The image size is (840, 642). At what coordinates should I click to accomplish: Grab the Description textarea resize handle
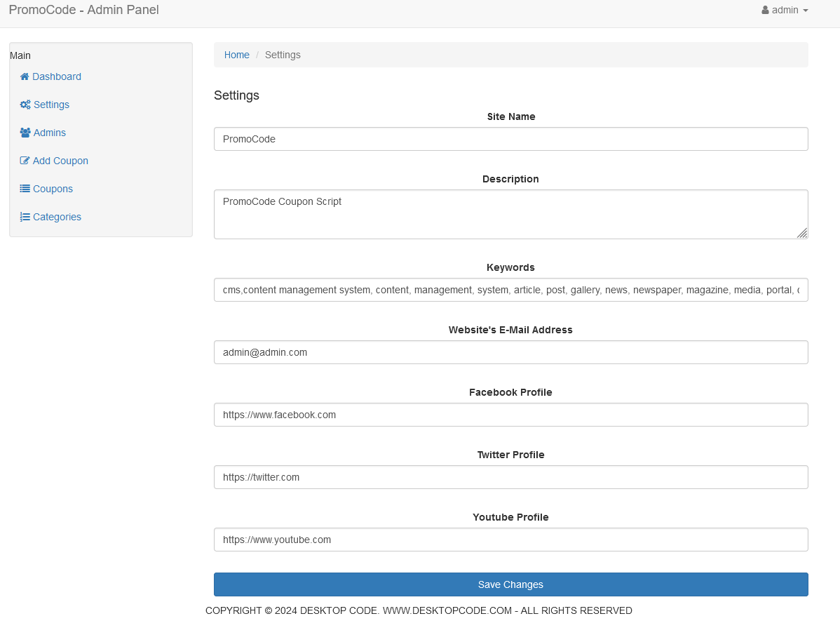click(x=802, y=234)
